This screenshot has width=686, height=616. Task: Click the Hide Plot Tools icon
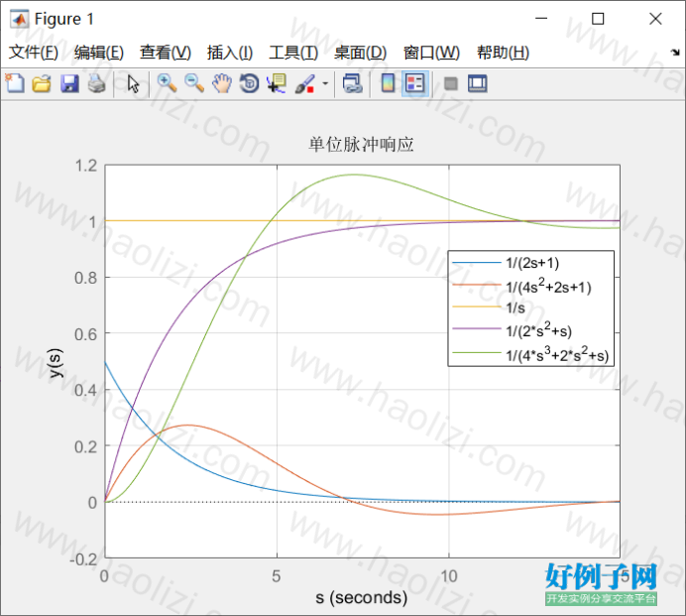click(x=451, y=83)
